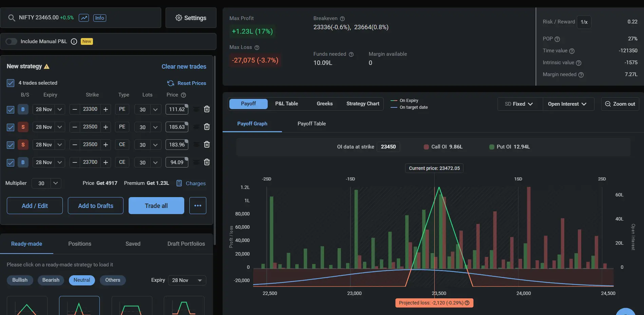Click info icon beside Include Manual P&L

74,41
